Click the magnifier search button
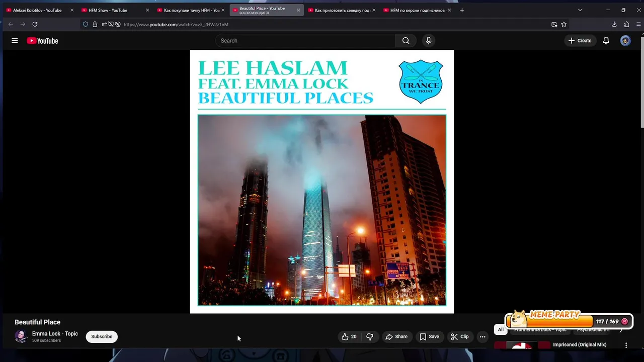 406,41
